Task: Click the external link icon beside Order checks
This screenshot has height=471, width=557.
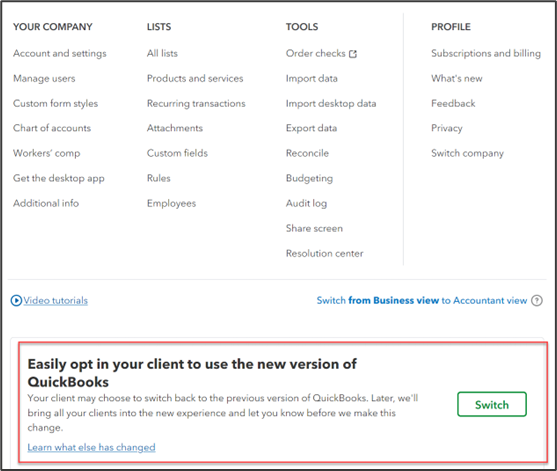Action: click(353, 54)
